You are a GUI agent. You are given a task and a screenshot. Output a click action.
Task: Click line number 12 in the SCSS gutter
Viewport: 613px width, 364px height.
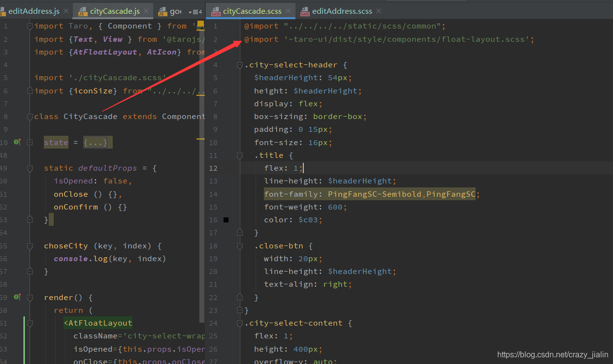coord(213,168)
